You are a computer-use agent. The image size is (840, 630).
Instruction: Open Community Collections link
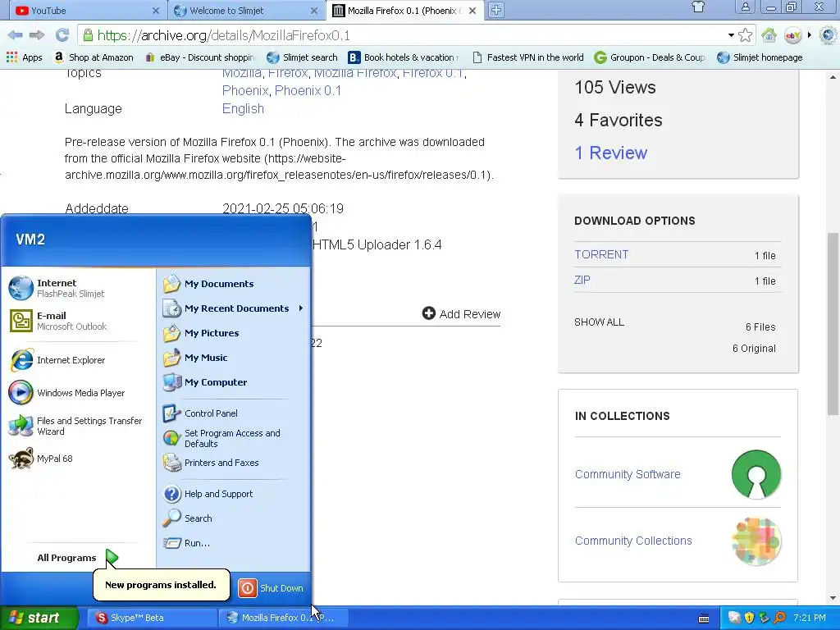[x=633, y=541]
